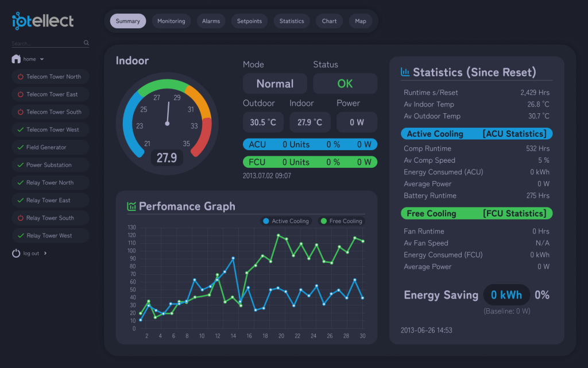Click the indoor temperature gauge dial
The image size is (588, 368).
point(167,123)
